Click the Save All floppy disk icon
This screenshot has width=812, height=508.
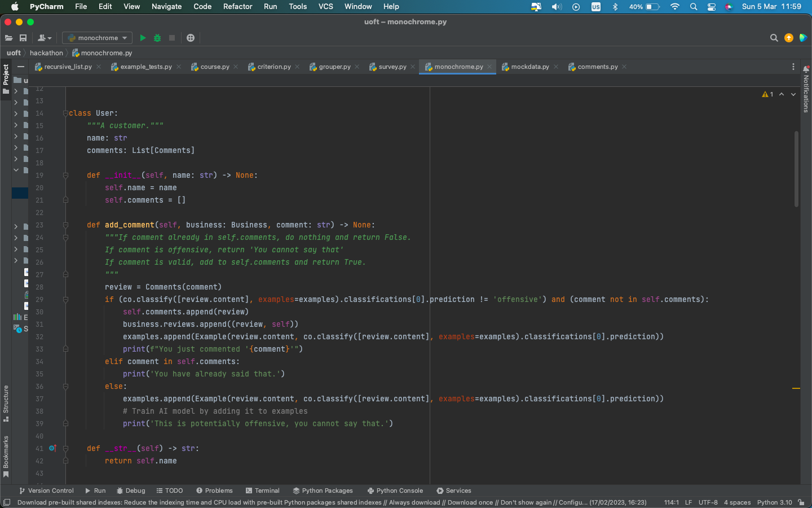coord(23,38)
